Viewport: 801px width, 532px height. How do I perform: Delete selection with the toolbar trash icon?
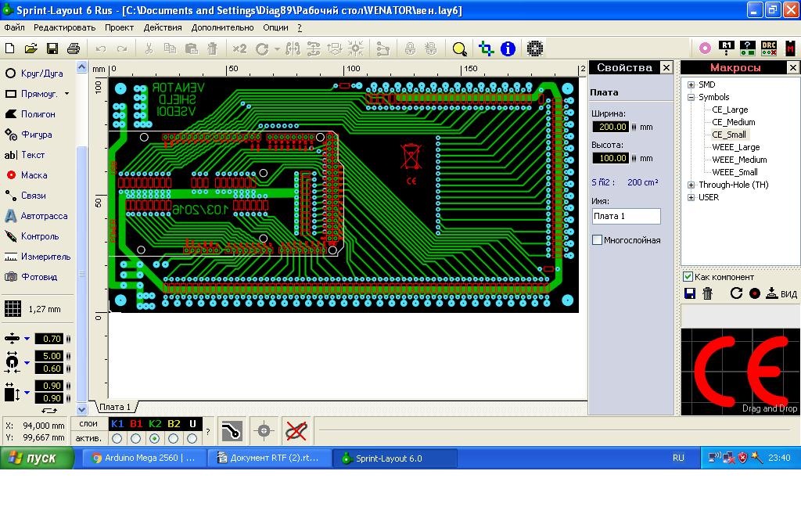[213, 49]
